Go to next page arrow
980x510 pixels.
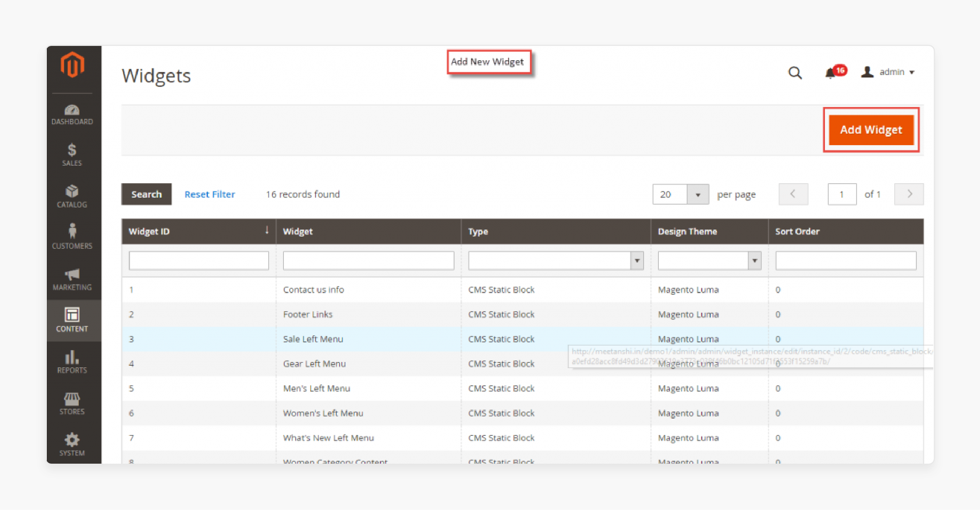click(909, 194)
